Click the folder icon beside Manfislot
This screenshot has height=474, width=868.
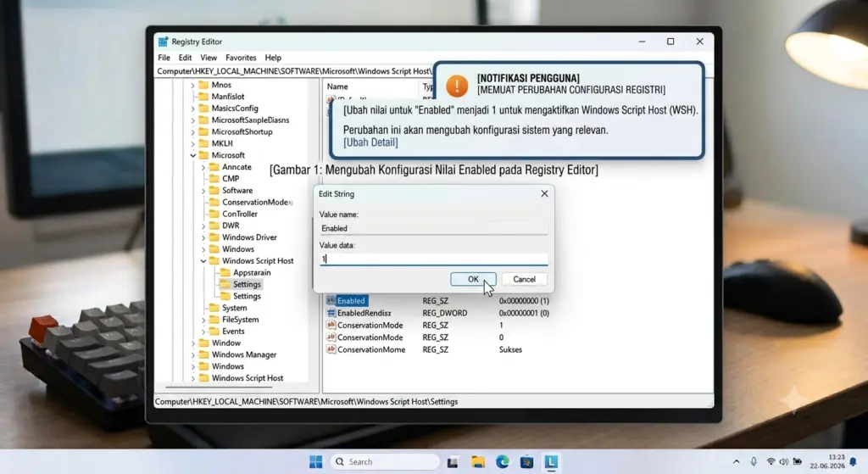click(x=203, y=97)
